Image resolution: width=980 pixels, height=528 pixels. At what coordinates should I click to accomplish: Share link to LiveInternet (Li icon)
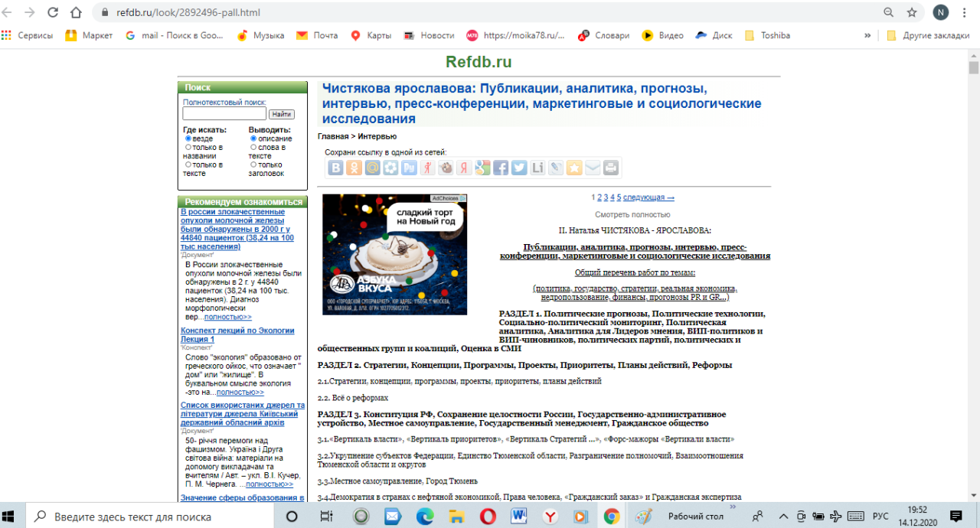[537, 168]
